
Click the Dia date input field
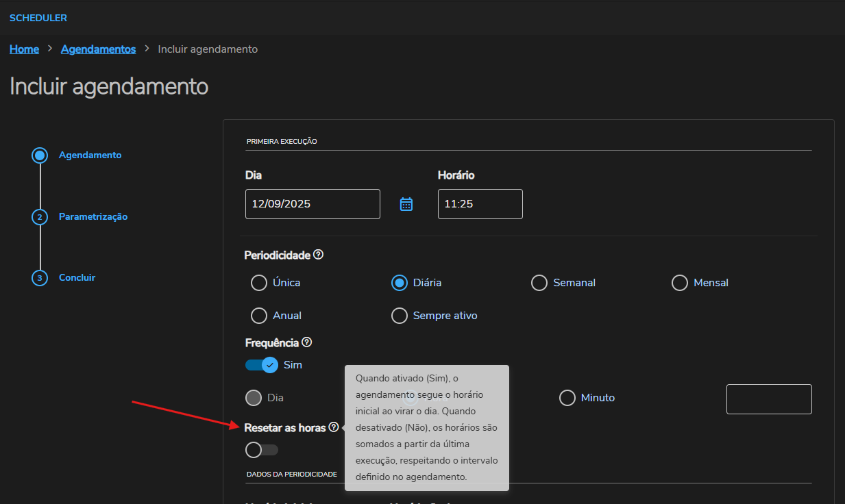point(313,204)
